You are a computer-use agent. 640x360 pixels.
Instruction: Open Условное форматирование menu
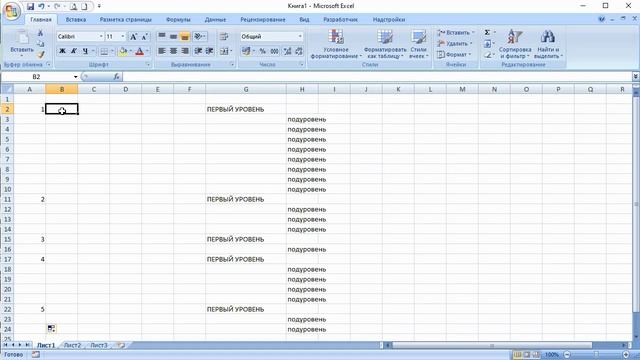pos(336,44)
